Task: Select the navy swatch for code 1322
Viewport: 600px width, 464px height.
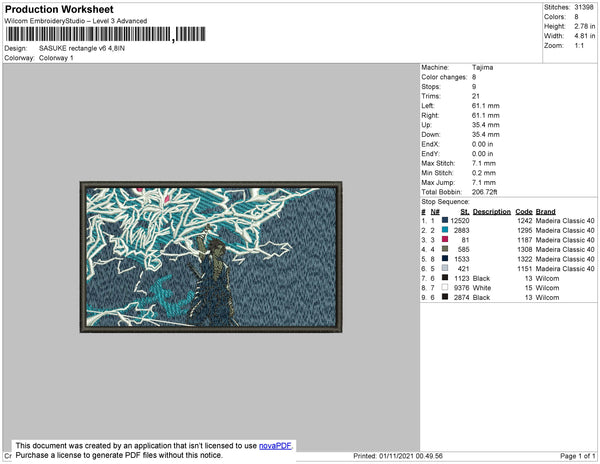Action: pos(445,259)
